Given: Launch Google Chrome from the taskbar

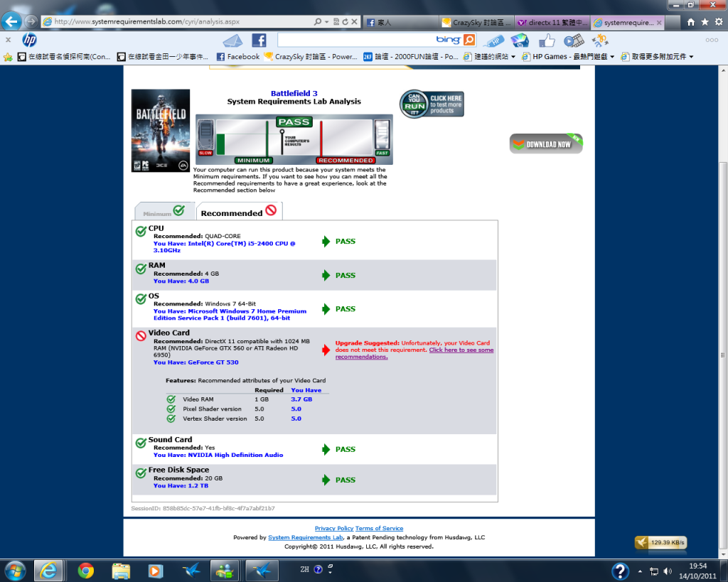Looking at the screenshot, I should (x=86, y=570).
